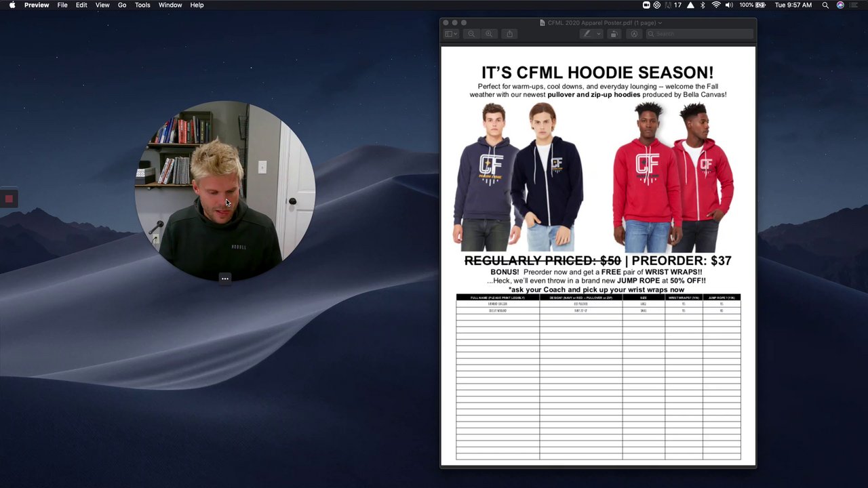Click the Adobe icon with 17 badge
Viewport: 868px width, 488px height.
point(673,5)
